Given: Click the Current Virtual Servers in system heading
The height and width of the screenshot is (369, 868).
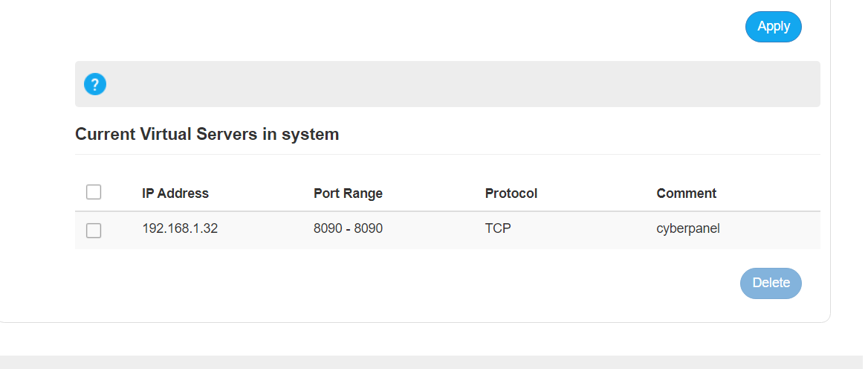Looking at the screenshot, I should click(x=207, y=134).
